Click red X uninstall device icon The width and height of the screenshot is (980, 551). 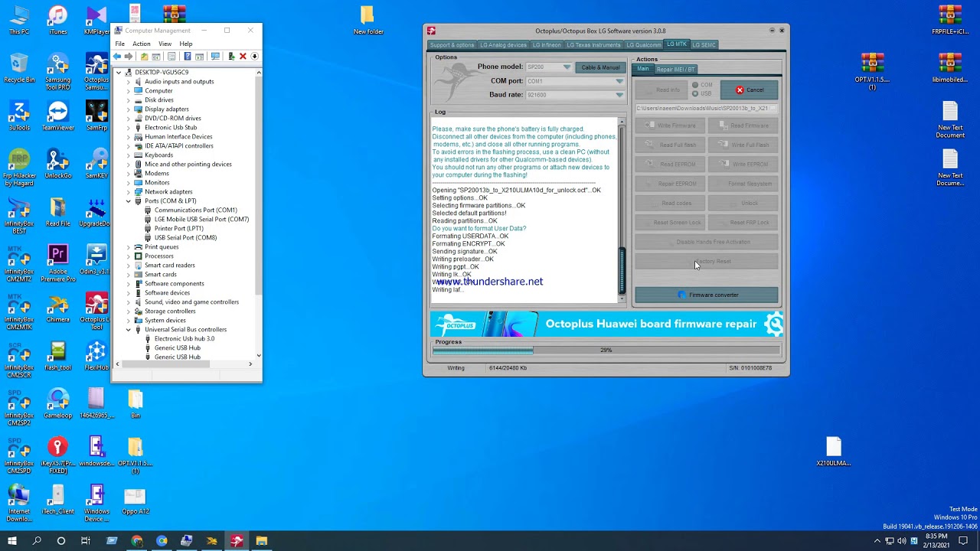(243, 57)
